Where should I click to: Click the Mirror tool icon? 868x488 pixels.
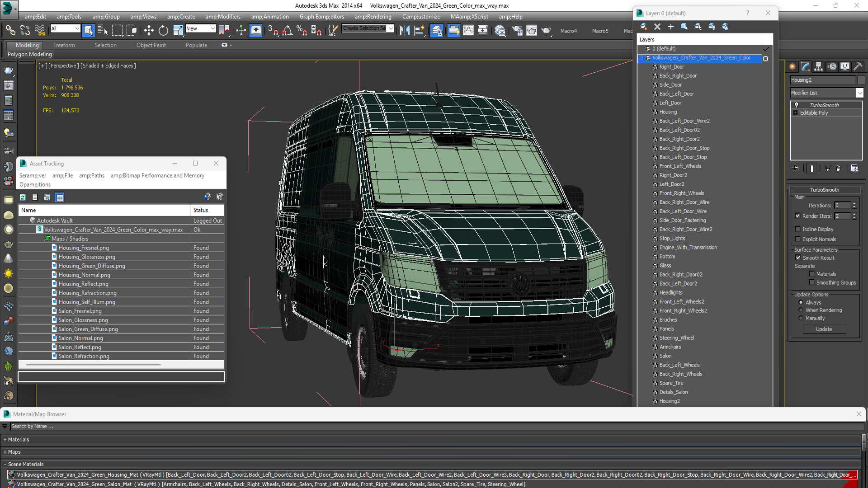[405, 30]
